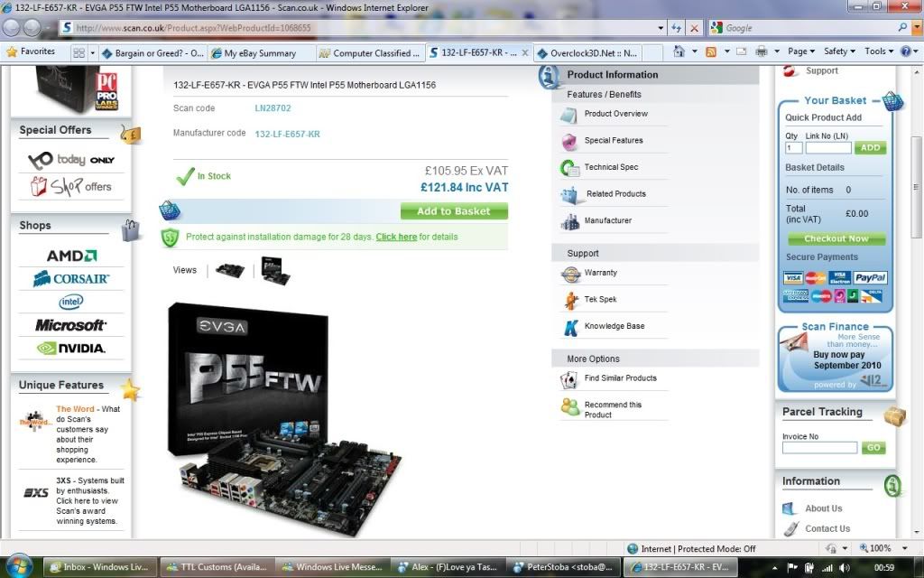Switch to the Overclock3D.Net tab

pos(588,53)
